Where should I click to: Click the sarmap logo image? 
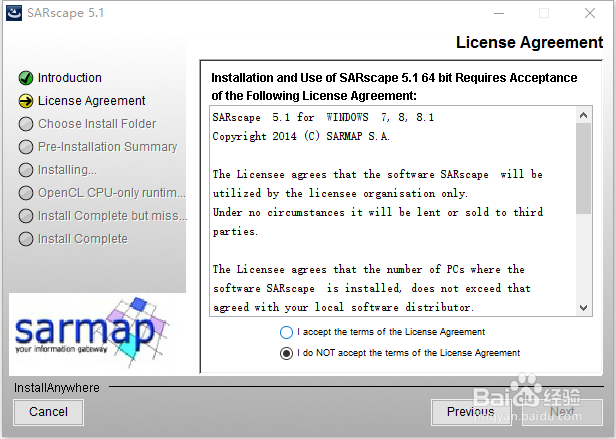coord(93,332)
